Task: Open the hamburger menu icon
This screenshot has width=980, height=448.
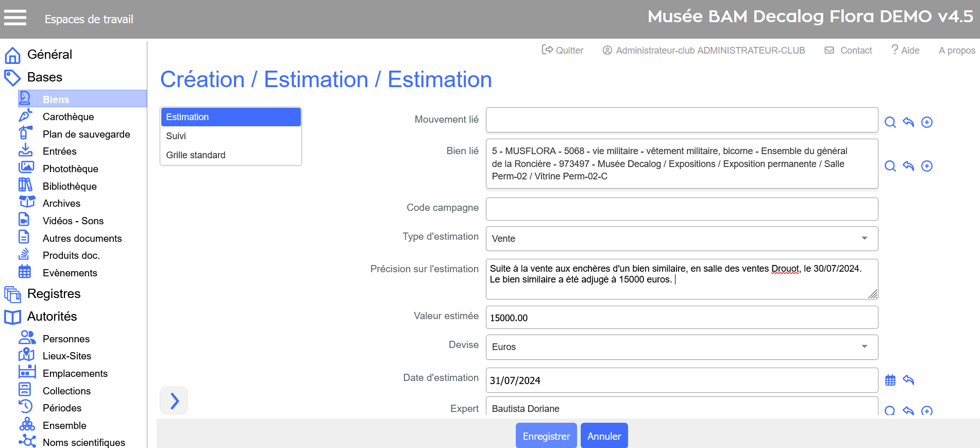Action: [15, 18]
